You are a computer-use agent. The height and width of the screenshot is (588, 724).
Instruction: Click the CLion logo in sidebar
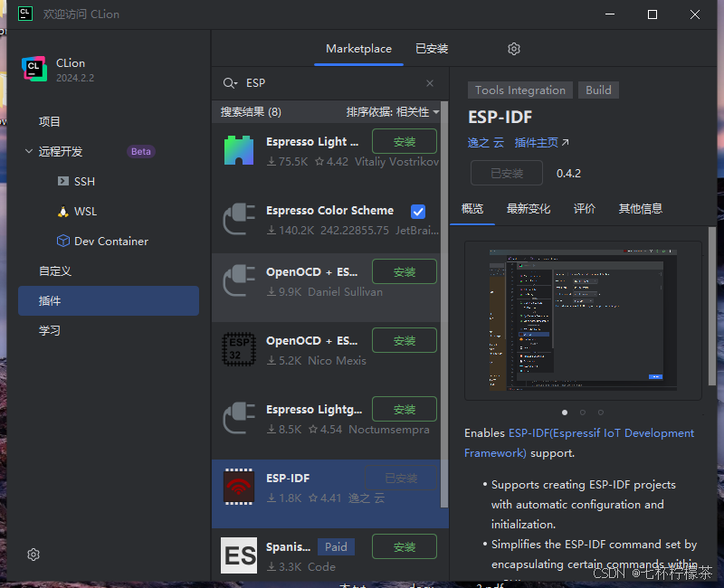(x=34, y=70)
